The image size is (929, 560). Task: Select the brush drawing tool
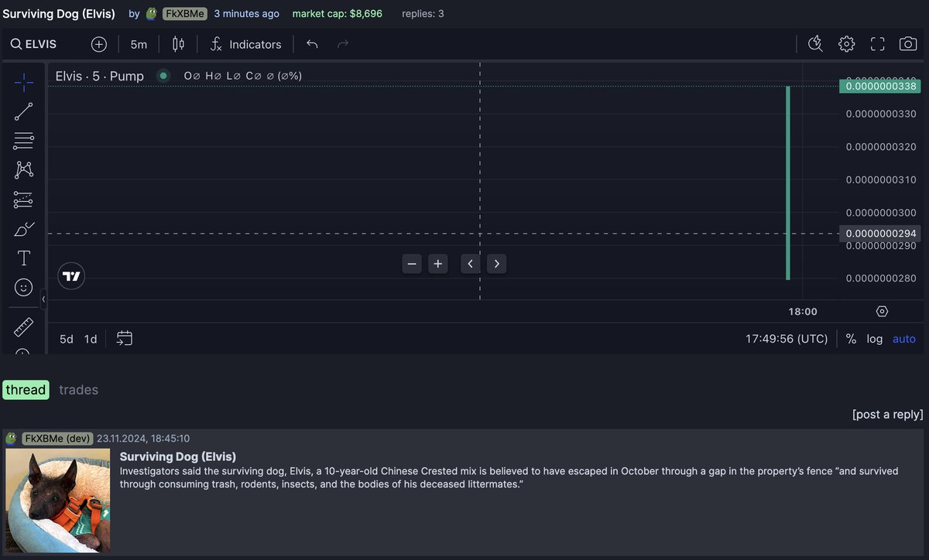24,229
